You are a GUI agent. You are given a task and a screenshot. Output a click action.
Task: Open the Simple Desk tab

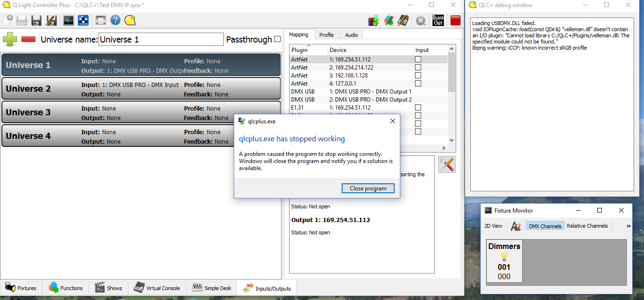pos(212,288)
